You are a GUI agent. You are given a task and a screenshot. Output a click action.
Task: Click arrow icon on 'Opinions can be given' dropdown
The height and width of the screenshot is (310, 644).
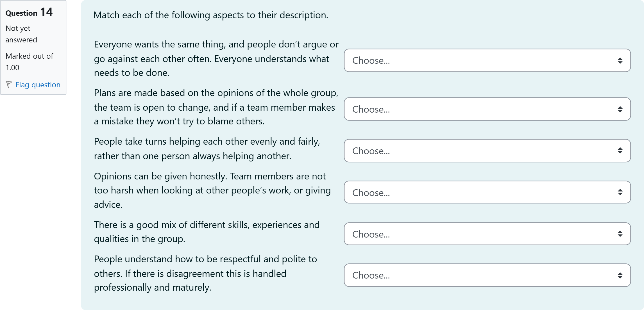click(x=620, y=192)
